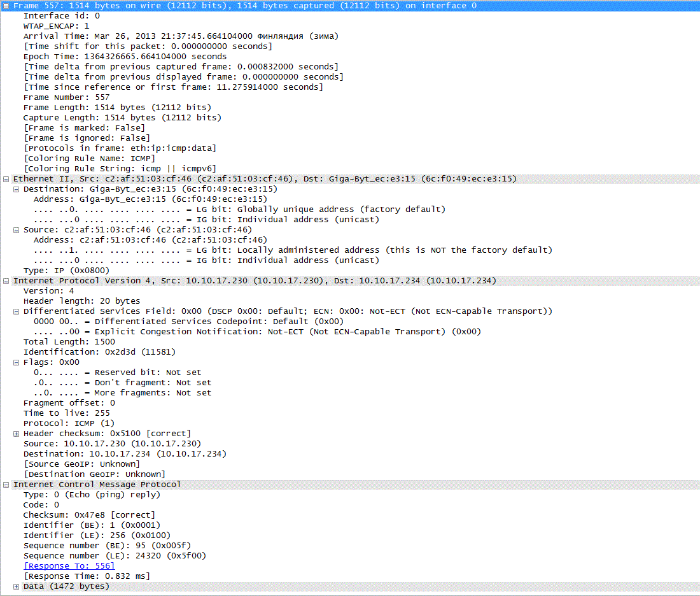Select the Globally unique address LG bit row

point(240,210)
